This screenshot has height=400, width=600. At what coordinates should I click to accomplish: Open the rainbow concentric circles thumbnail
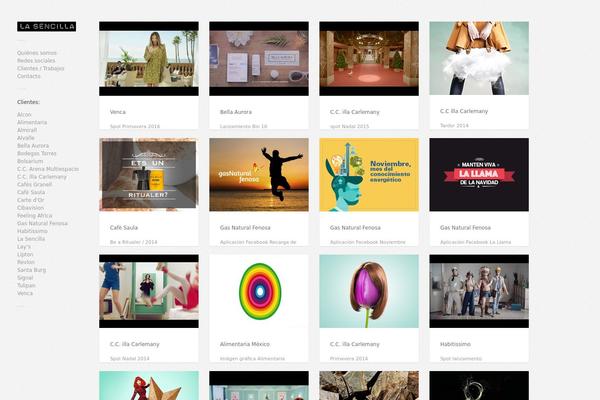[x=259, y=291]
